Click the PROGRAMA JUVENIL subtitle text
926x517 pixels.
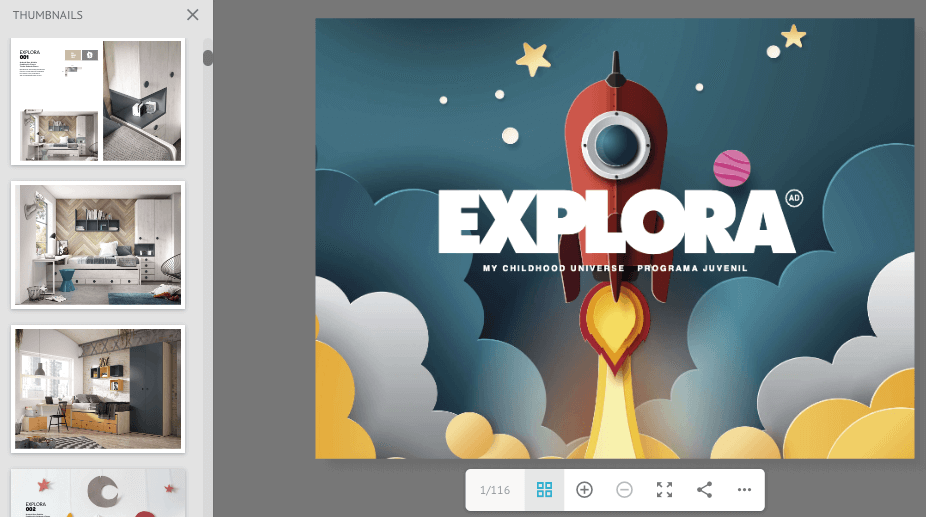click(x=692, y=269)
